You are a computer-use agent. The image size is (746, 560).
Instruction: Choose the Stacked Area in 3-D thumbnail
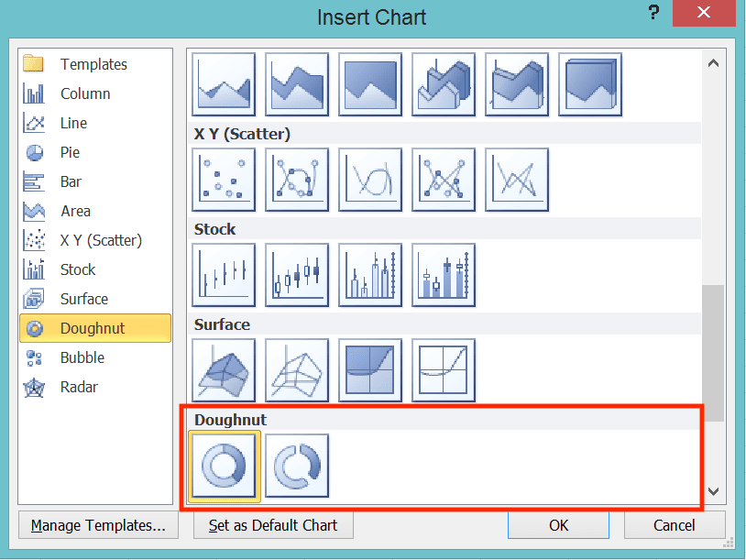click(517, 84)
